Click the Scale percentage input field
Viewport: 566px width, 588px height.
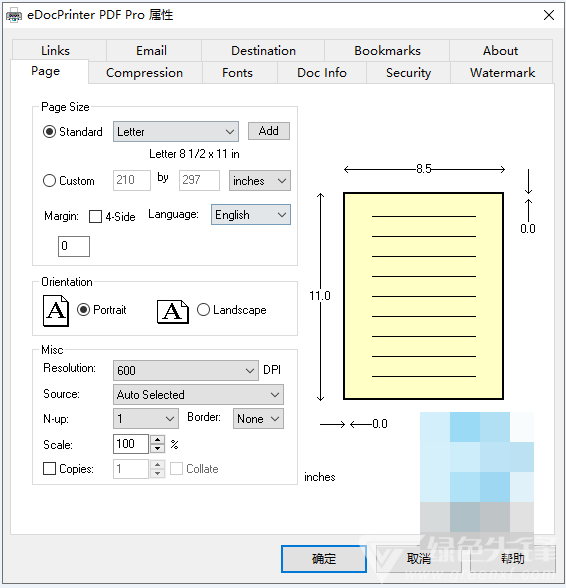[131, 444]
